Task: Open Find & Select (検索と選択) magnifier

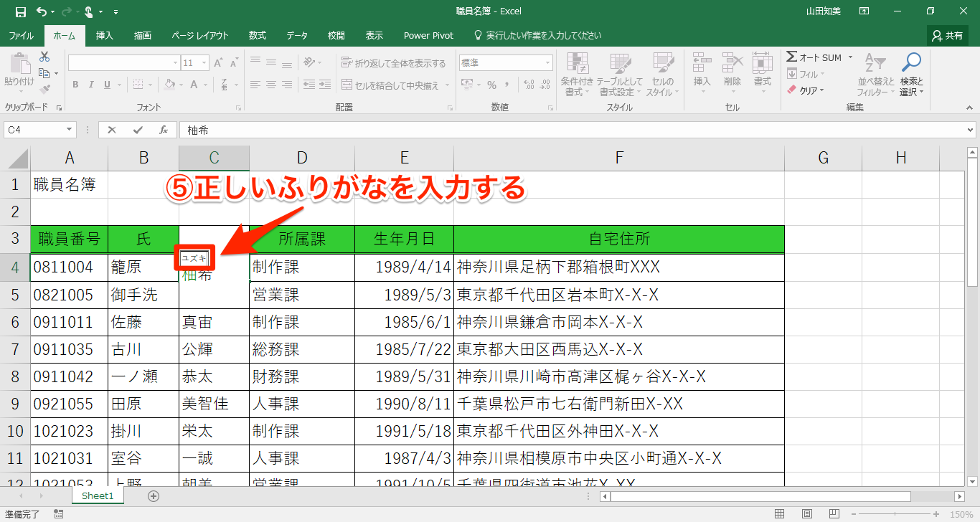Action: [911, 75]
